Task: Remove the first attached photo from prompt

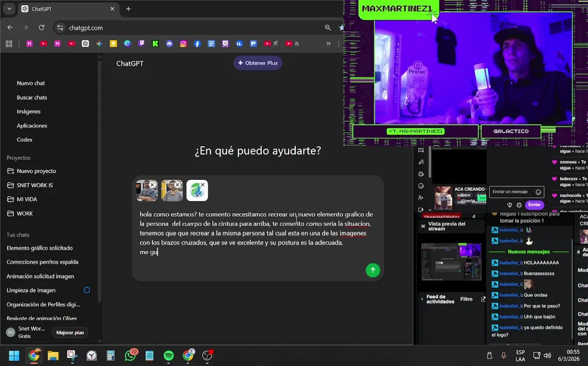Action: point(152,185)
